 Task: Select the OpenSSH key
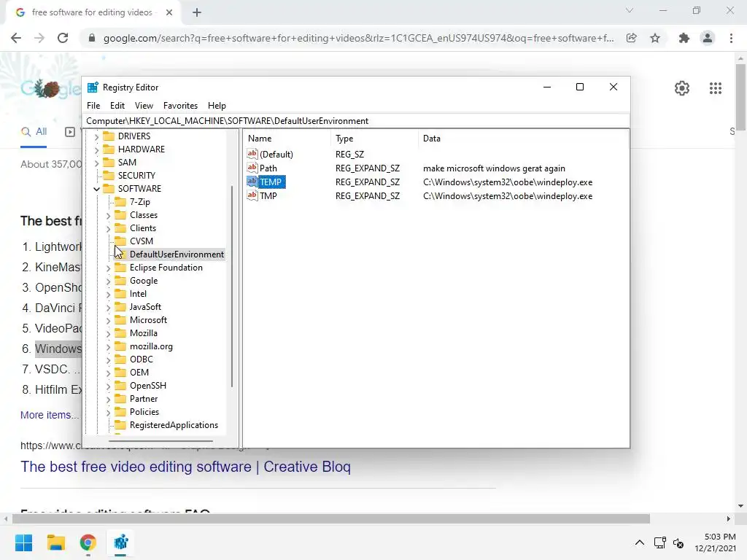coord(147,386)
